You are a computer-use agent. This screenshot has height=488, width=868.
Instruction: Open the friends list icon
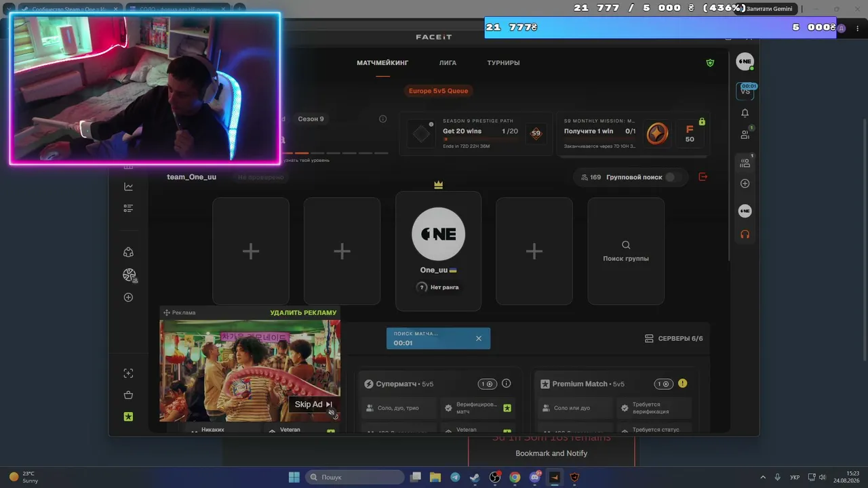click(x=745, y=135)
